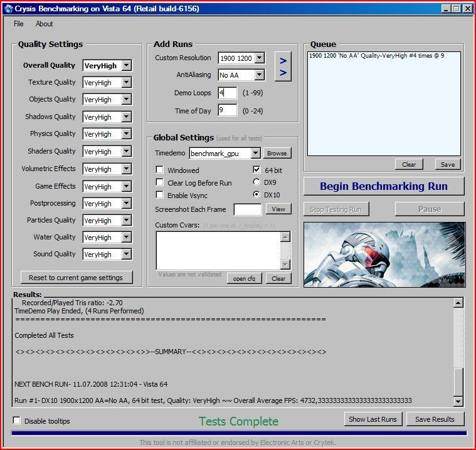476x450 pixels.
Task: Click the Crysis nanosuit artwork image
Action: pyautogui.click(x=384, y=254)
